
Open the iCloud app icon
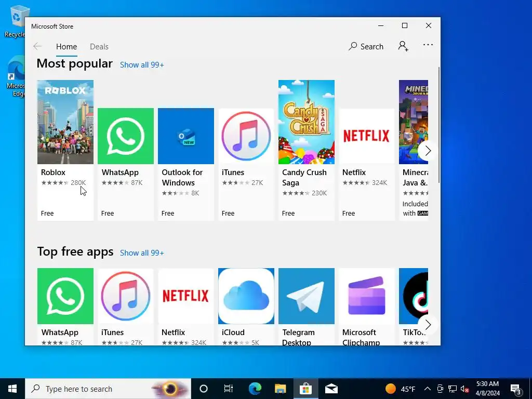[x=246, y=296]
